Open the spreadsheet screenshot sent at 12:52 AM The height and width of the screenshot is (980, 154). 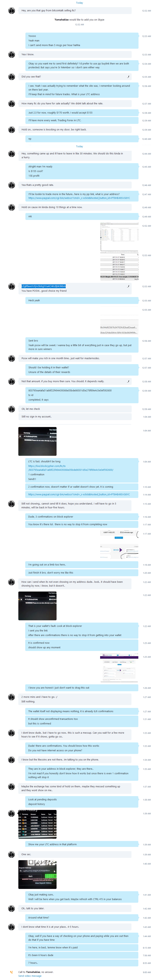119,236
